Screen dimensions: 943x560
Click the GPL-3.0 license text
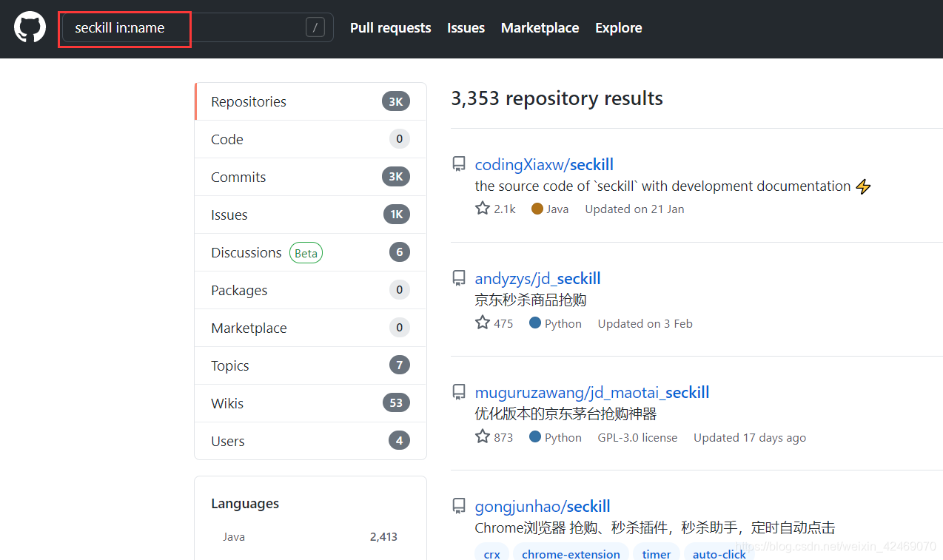tap(637, 437)
